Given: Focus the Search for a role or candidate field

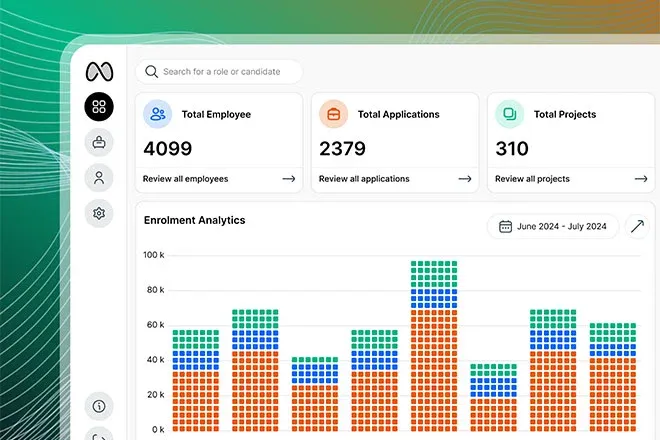Looking at the screenshot, I should coord(219,72).
